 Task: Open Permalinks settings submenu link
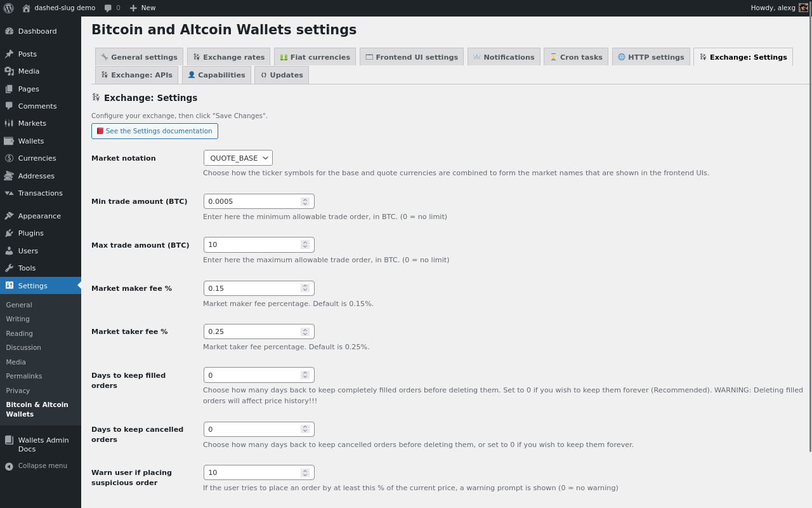point(24,376)
